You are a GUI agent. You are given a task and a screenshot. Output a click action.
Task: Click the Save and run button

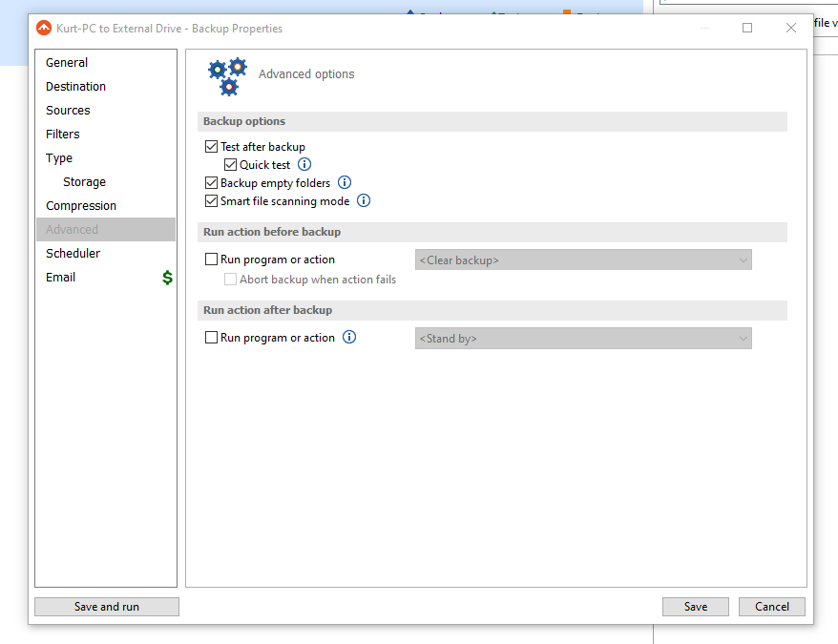pyautogui.click(x=107, y=607)
